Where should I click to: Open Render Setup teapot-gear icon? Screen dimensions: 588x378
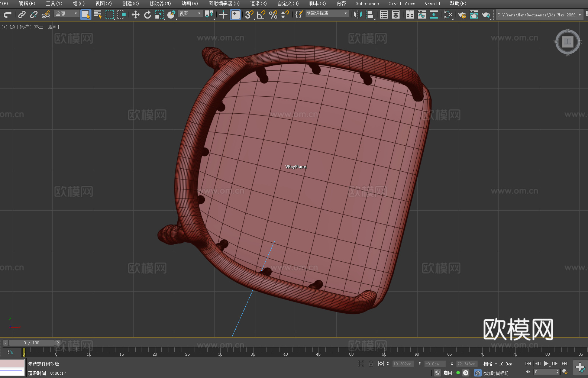pos(462,14)
